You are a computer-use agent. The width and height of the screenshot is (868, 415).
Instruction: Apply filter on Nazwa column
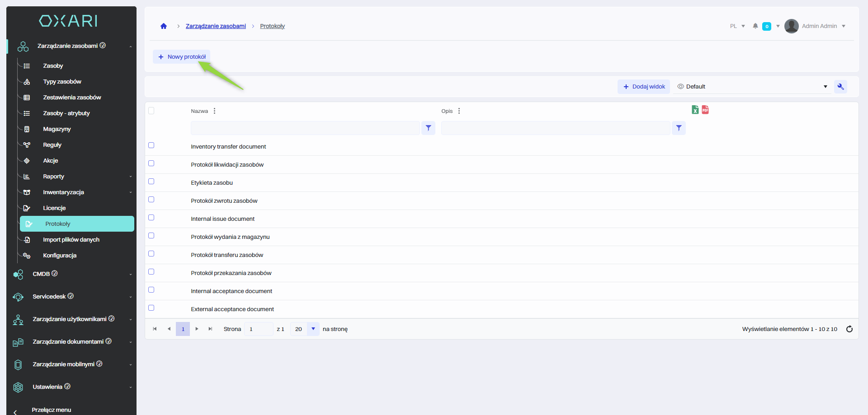(428, 128)
